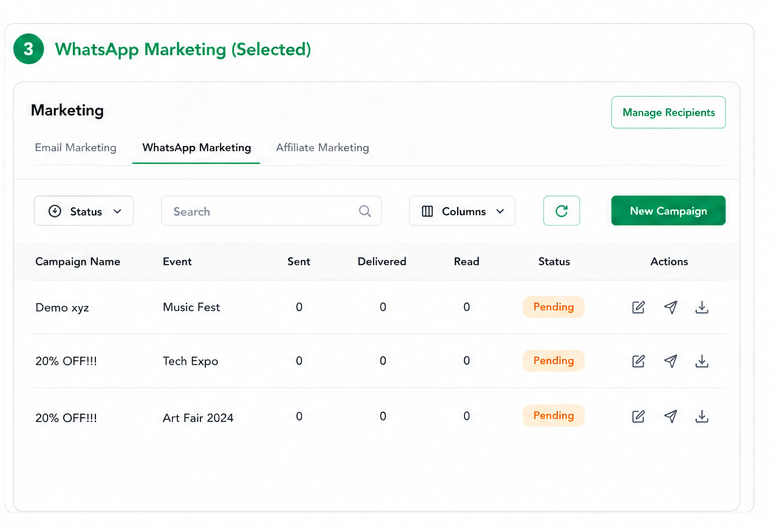773x525 pixels.
Task: Click the Music Fest event cell
Action: [x=191, y=307]
